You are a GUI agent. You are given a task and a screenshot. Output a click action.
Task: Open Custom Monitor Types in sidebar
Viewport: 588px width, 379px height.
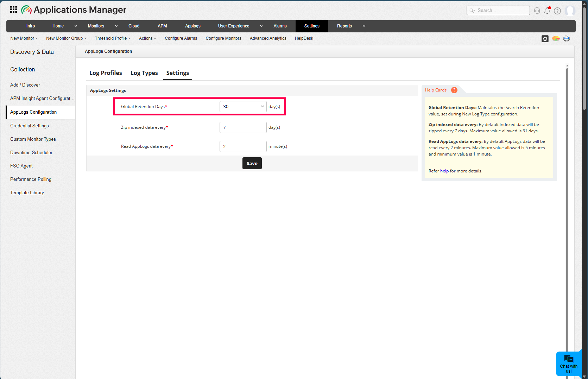33,139
